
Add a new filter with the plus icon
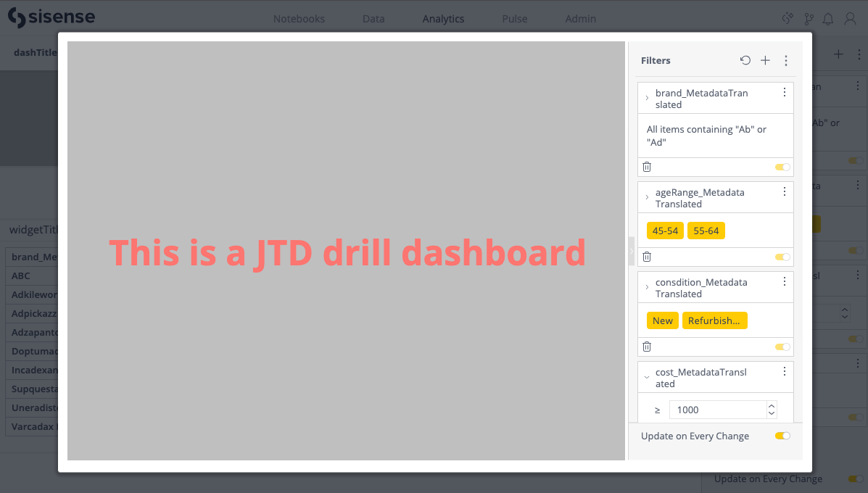(765, 60)
